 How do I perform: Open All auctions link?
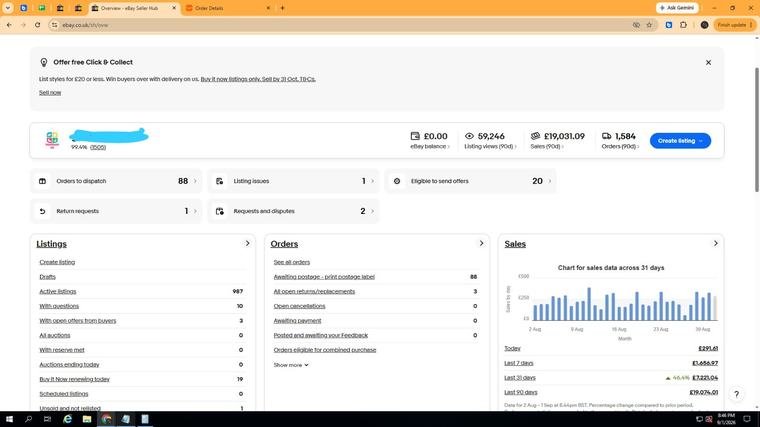click(x=55, y=335)
